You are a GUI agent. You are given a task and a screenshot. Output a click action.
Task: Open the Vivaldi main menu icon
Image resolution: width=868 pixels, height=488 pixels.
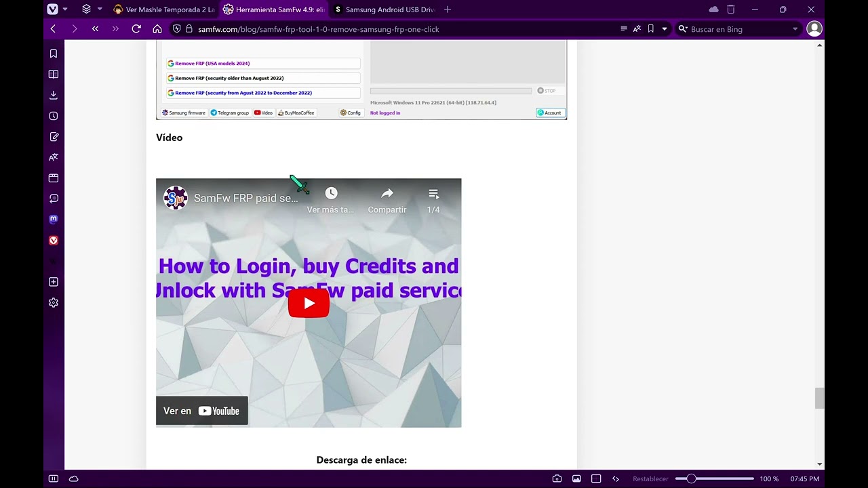(x=52, y=9)
